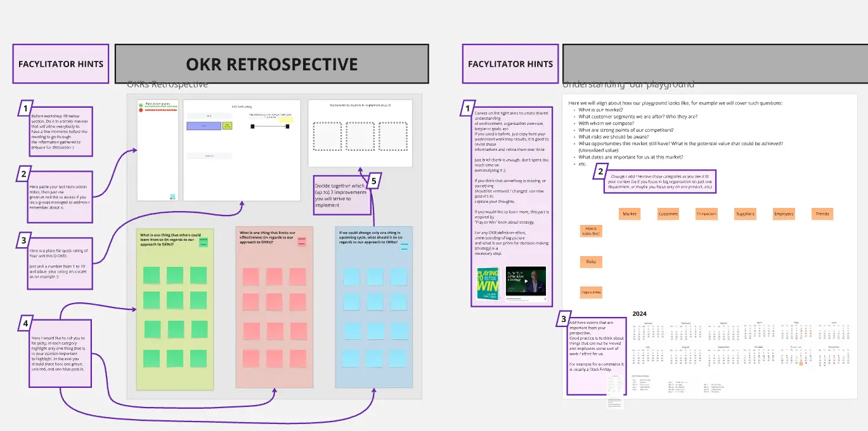Select the lime-green rating number square
868x431 pixels.
[227, 125]
